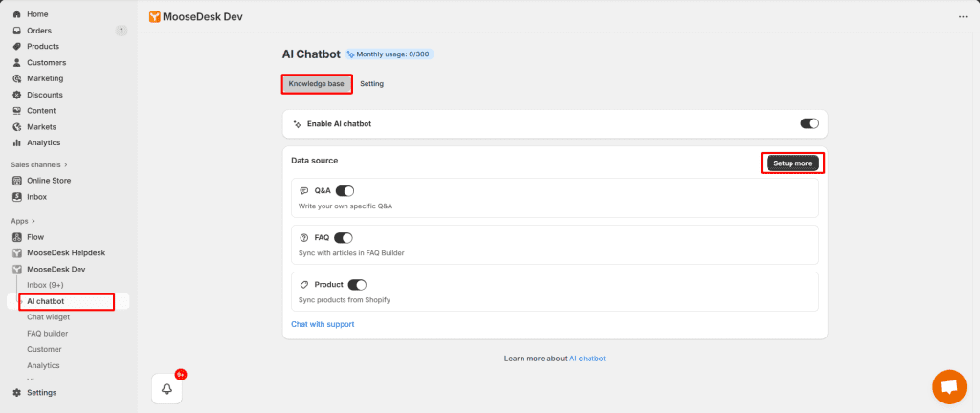Click the MooseDesk Dev sidebar icon
The image size is (980, 413).
click(17, 270)
